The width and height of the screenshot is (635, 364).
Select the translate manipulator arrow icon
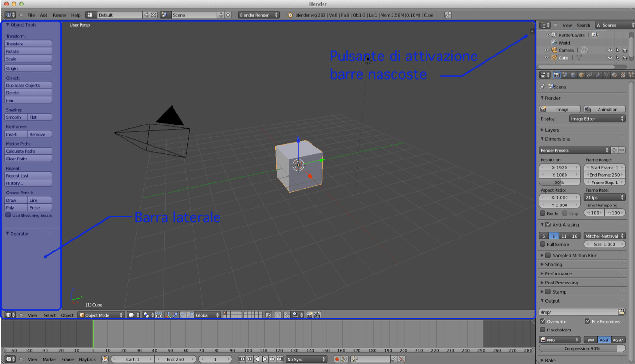click(x=175, y=315)
